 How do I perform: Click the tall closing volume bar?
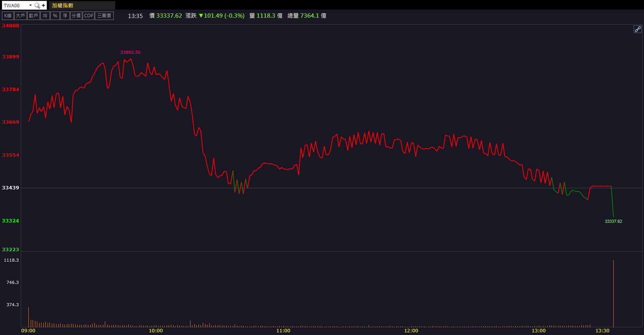[x=613, y=294]
